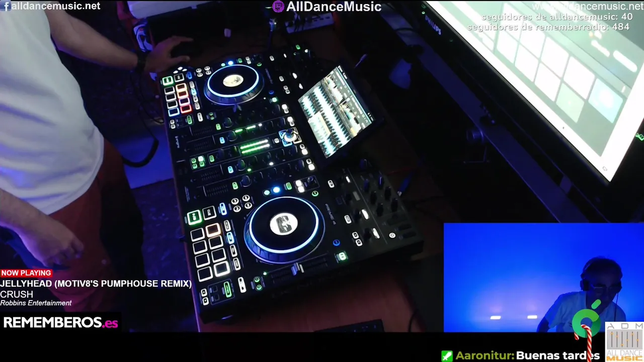
Task: Select the label Robbins Entertainment
Action: coord(36,303)
